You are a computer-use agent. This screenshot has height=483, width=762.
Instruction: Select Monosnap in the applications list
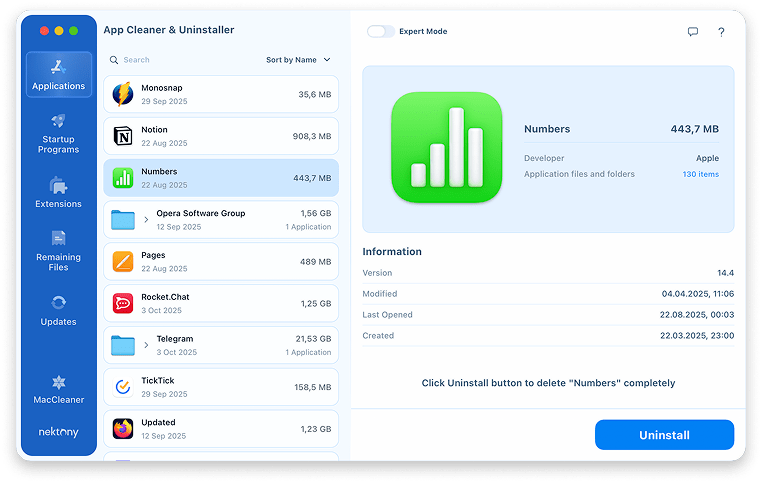pos(221,94)
